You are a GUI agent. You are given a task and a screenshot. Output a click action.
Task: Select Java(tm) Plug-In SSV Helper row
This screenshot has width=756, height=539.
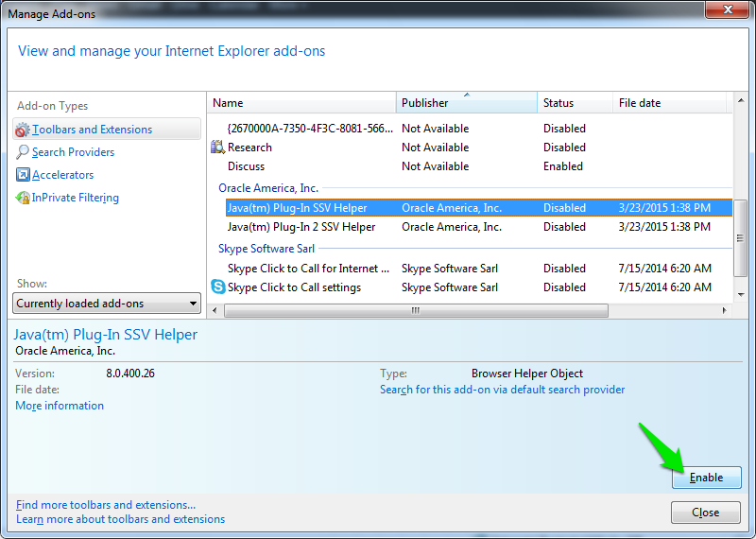pos(479,208)
